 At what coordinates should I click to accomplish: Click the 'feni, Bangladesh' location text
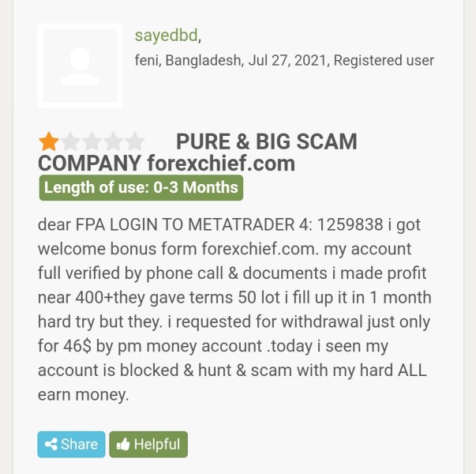pos(188,60)
